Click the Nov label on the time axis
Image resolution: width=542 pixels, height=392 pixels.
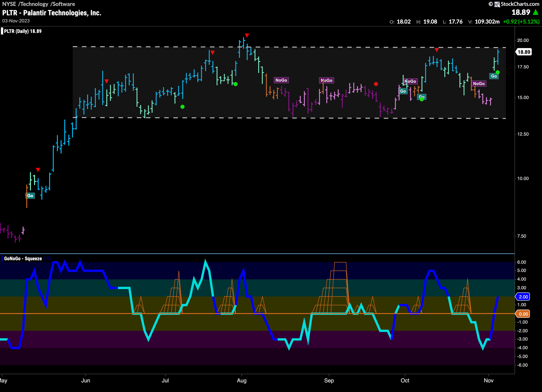point(488,380)
